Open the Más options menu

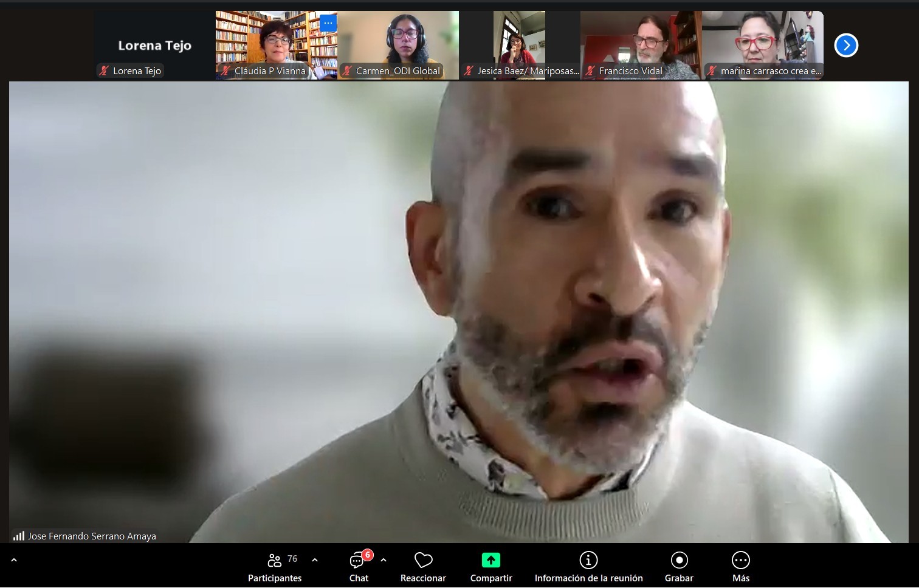[x=740, y=567]
